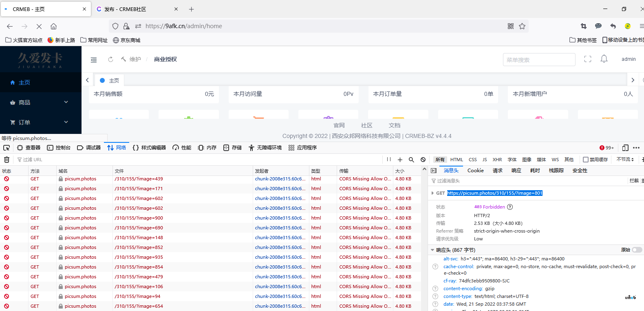
Task: Click the 商业授权 breadcrumb link
Action: coord(165,59)
